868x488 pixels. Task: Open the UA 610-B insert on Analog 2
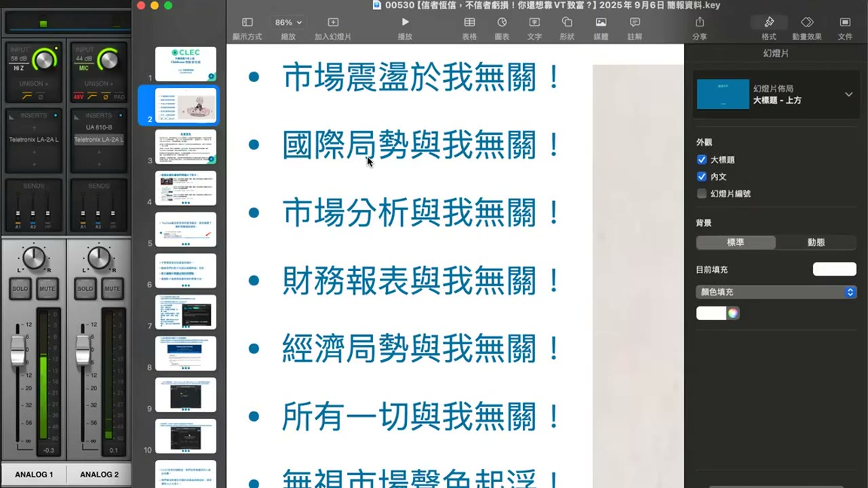99,127
